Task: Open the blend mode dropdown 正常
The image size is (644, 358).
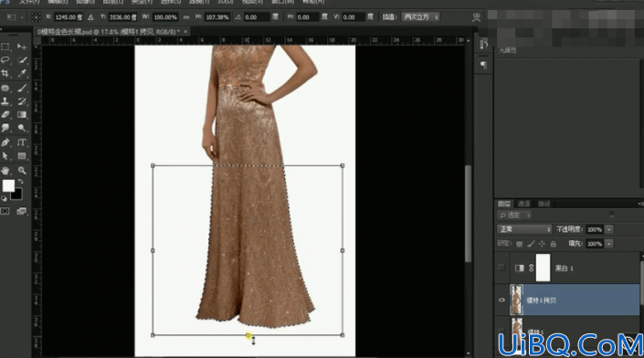Action: pos(524,229)
